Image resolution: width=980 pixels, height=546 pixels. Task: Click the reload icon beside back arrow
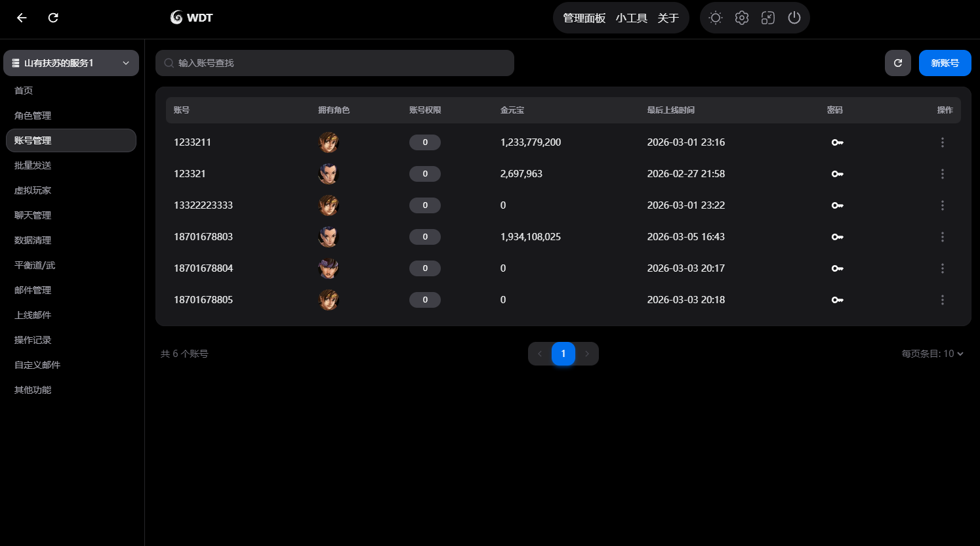coord(53,18)
